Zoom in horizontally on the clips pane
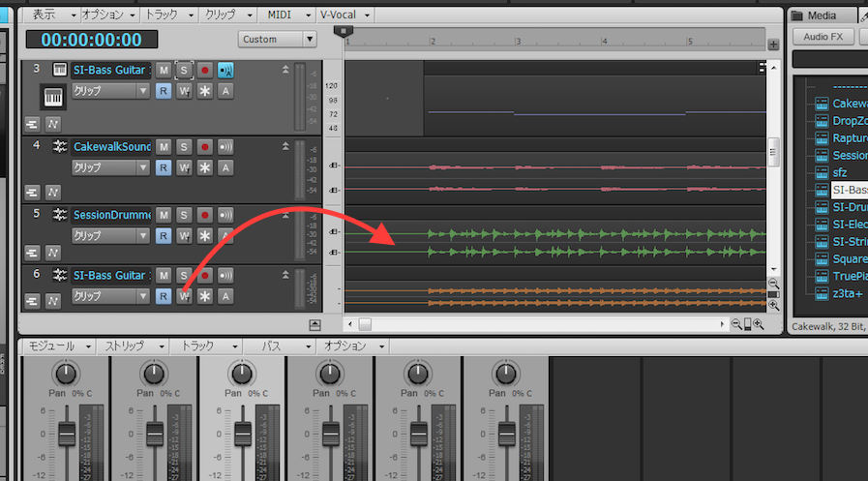The height and width of the screenshot is (481, 868). tap(759, 324)
